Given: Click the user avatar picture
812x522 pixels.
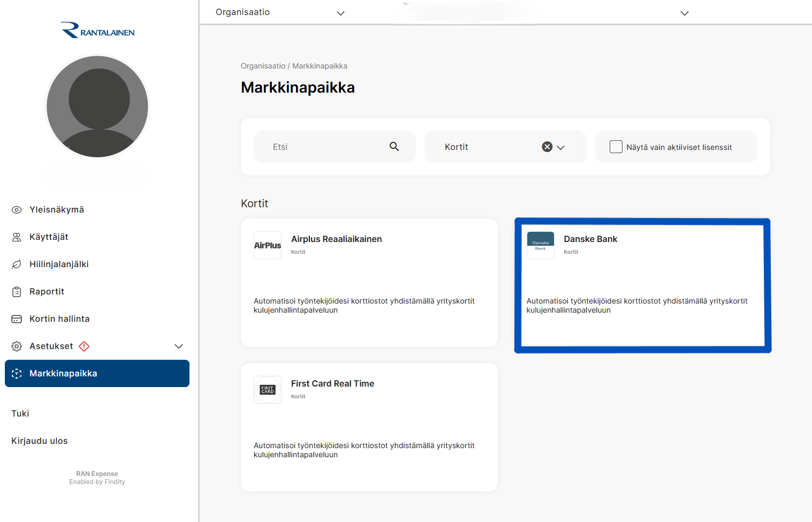Looking at the screenshot, I should (x=97, y=107).
